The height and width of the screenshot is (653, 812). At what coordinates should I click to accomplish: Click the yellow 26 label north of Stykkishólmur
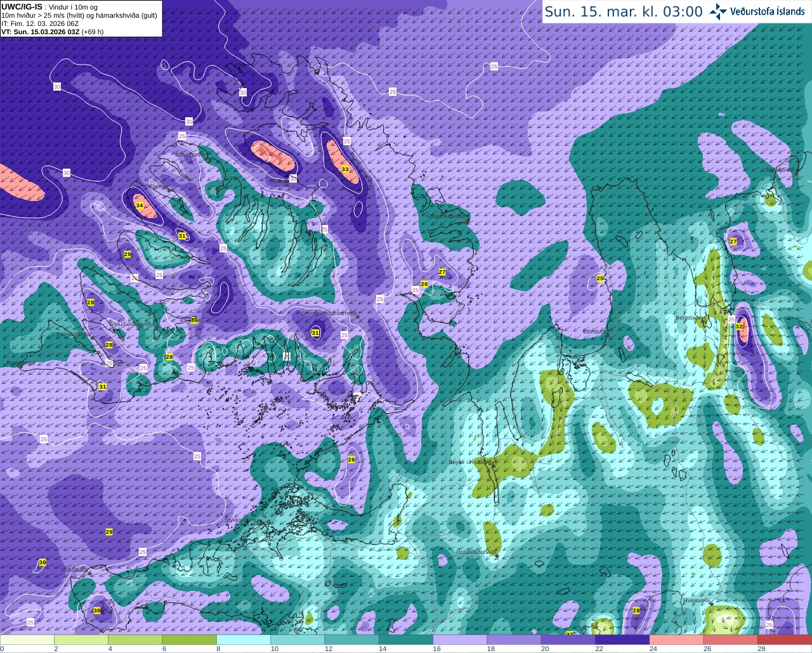pyautogui.click(x=351, y=460)
